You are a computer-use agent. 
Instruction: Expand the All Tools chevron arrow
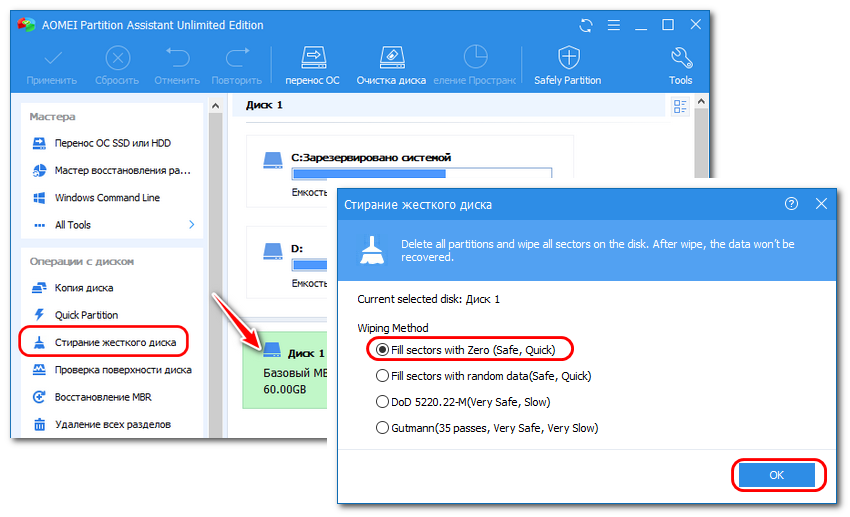[x=191, y=224]
